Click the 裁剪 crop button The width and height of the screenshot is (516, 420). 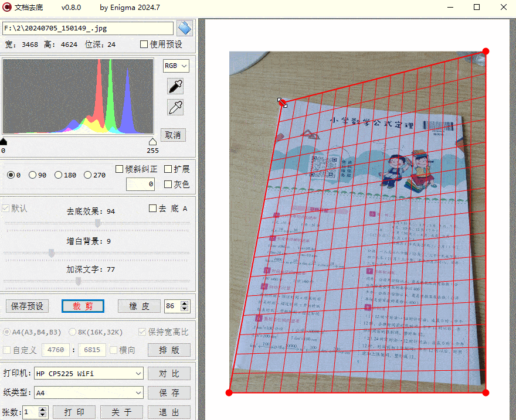pyautogui.click(x=83, y=306)
